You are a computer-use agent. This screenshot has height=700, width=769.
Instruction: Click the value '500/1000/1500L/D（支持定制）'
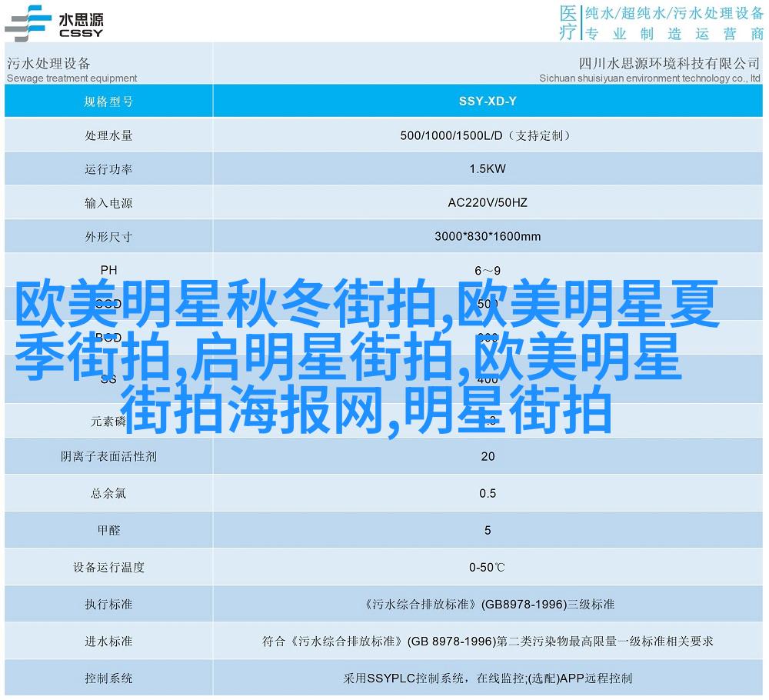pos(487,135)
